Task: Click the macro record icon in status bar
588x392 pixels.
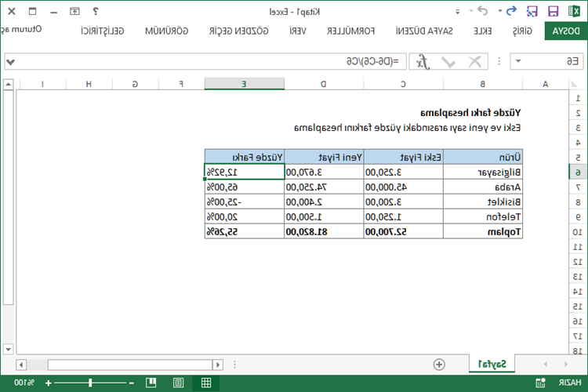Action: (539, 383)
